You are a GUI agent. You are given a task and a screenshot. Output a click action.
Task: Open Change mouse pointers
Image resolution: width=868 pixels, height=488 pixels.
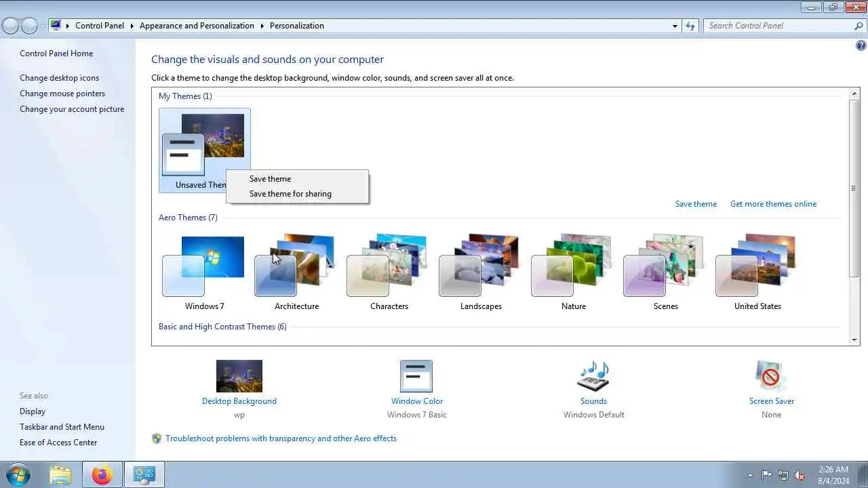pos(62,94)
